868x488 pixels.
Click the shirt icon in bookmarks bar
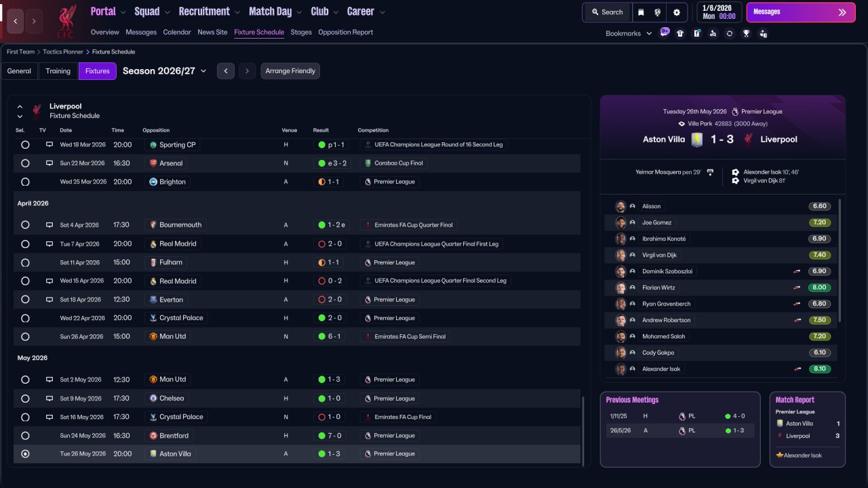pos(680,33)
